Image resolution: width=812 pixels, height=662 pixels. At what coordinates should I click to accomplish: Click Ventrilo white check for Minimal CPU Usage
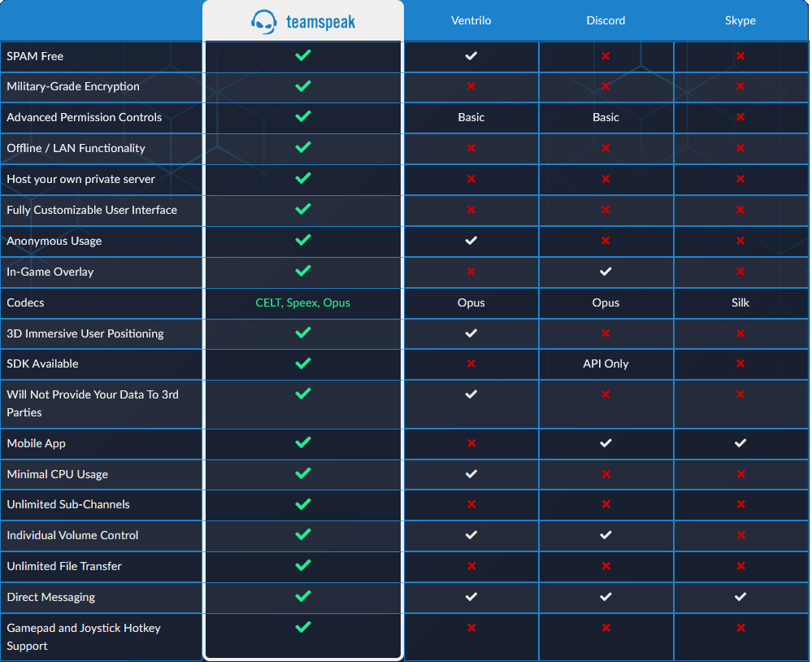(x=471, y=474)
